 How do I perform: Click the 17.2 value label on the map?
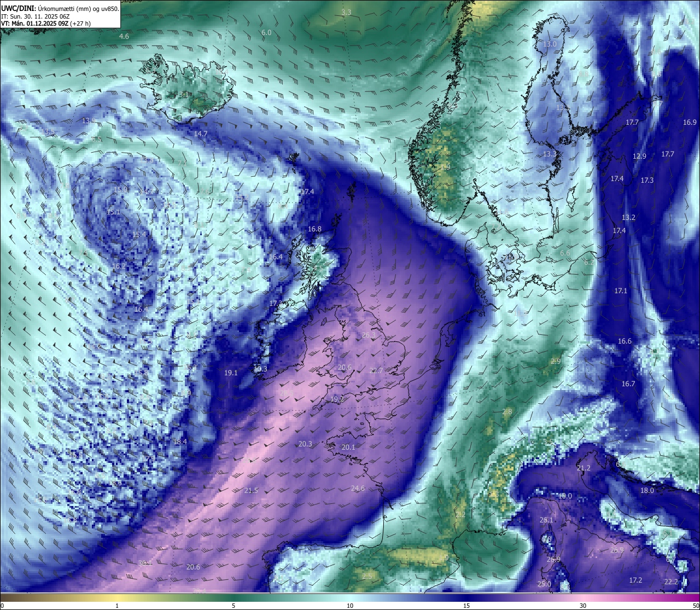coord(635,580)
